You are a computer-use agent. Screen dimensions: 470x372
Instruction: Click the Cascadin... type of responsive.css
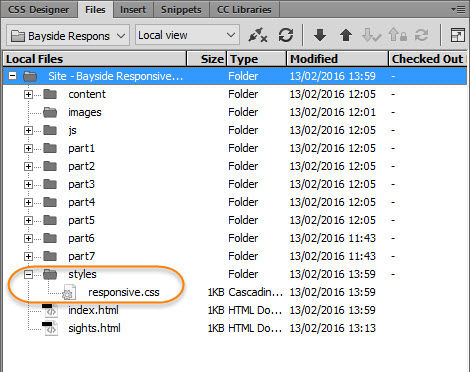click(x=256, y=292)
